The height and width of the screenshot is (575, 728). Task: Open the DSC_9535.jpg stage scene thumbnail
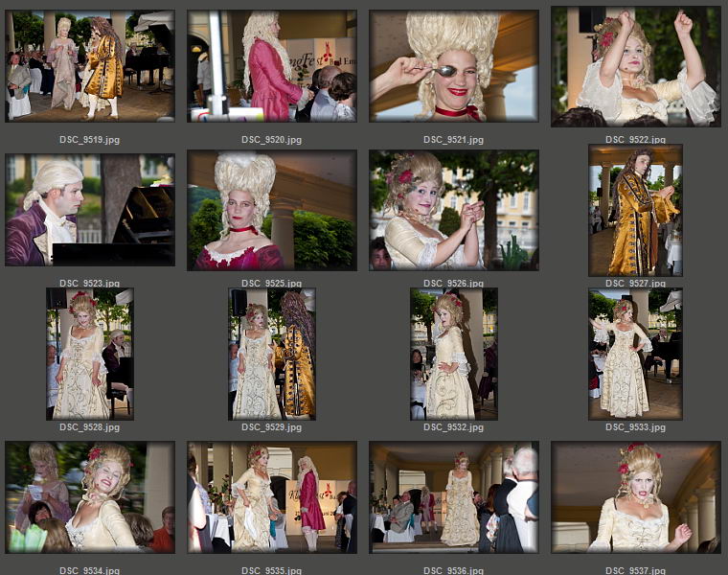pos(272,497)
